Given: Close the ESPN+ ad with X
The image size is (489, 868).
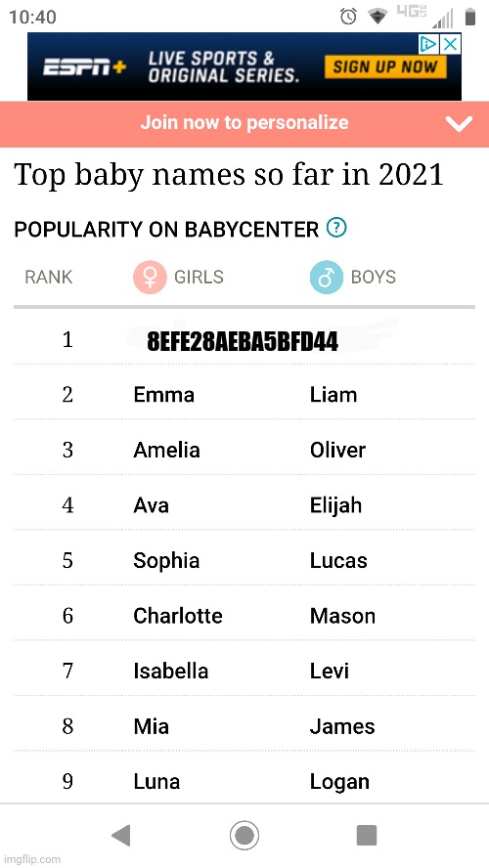Looking at the screenshot, I should 450,44.
